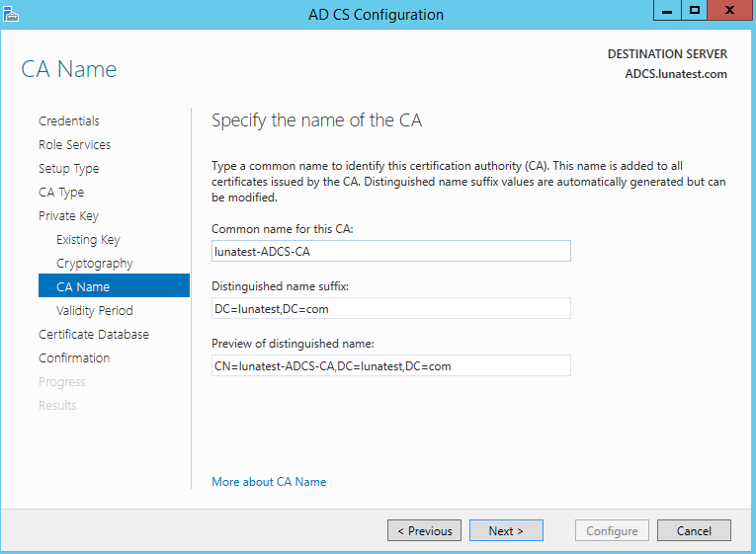
Task: Click the Configure button
Action: 612,530
